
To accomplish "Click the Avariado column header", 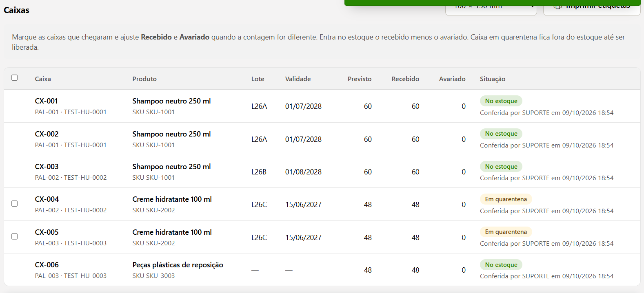I will click(452, 79).
